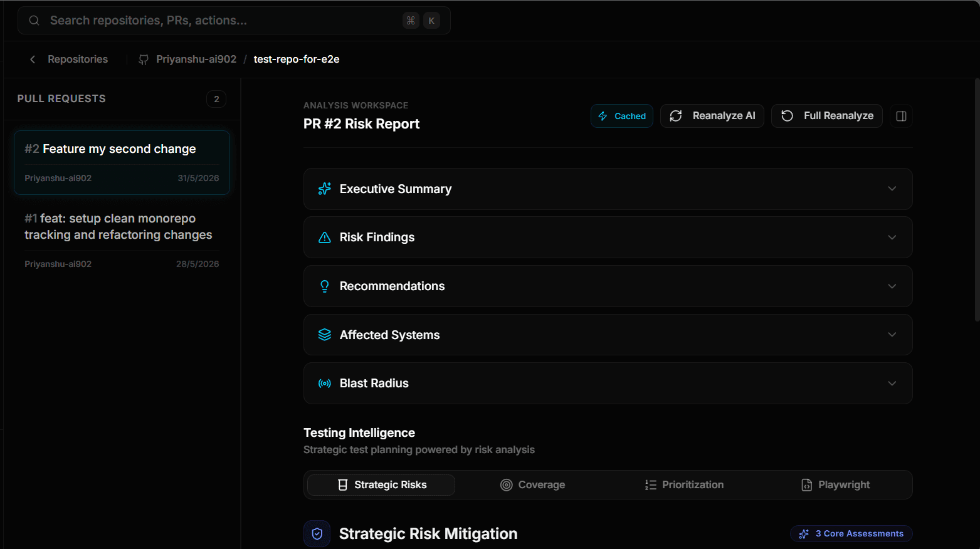The image size is (980, 549).
Task: Go back to Repositories link
Action: coord(78,59)
